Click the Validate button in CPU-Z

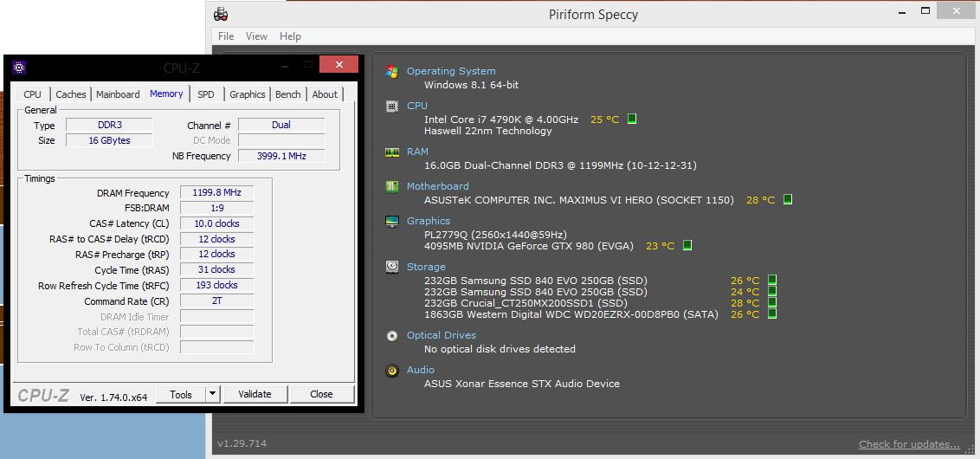pos(255,394)
